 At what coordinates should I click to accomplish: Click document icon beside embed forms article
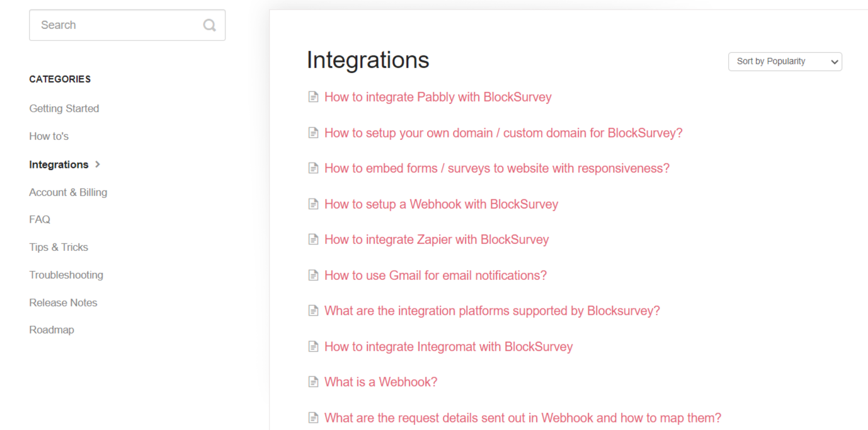click(313, 168)
